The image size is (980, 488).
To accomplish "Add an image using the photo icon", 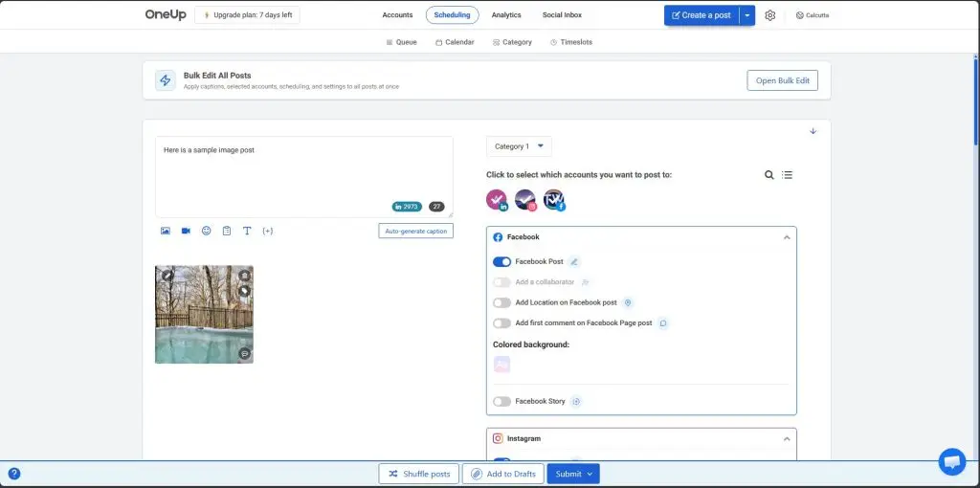I will [165, 231].
